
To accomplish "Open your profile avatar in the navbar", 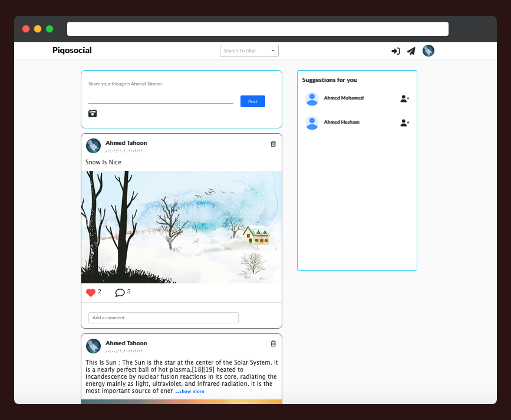I will [x=428, y=51].
